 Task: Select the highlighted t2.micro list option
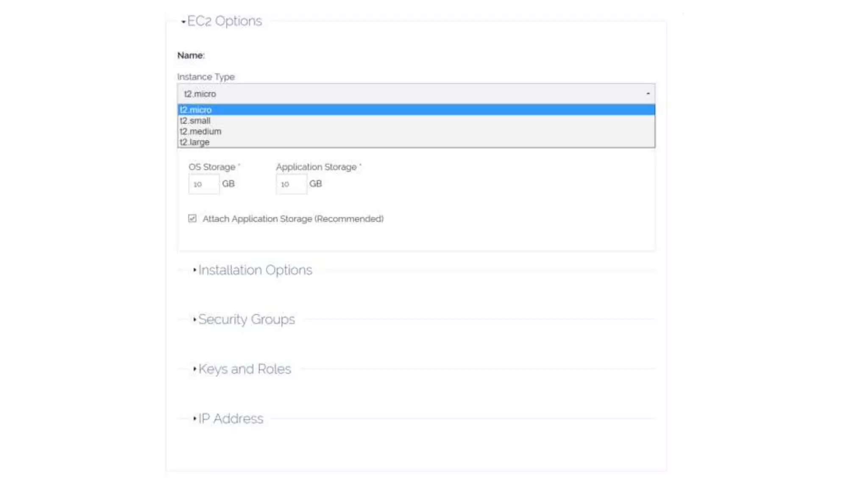(196, 110)
